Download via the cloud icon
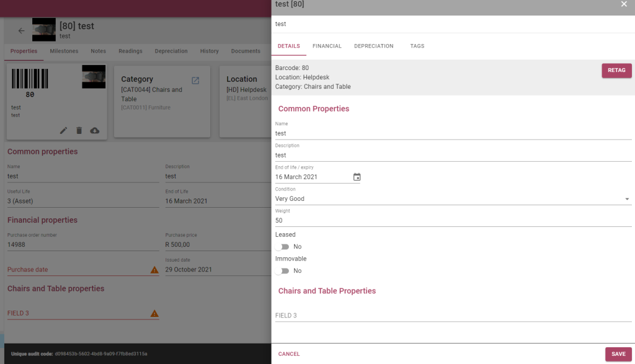 95,130
